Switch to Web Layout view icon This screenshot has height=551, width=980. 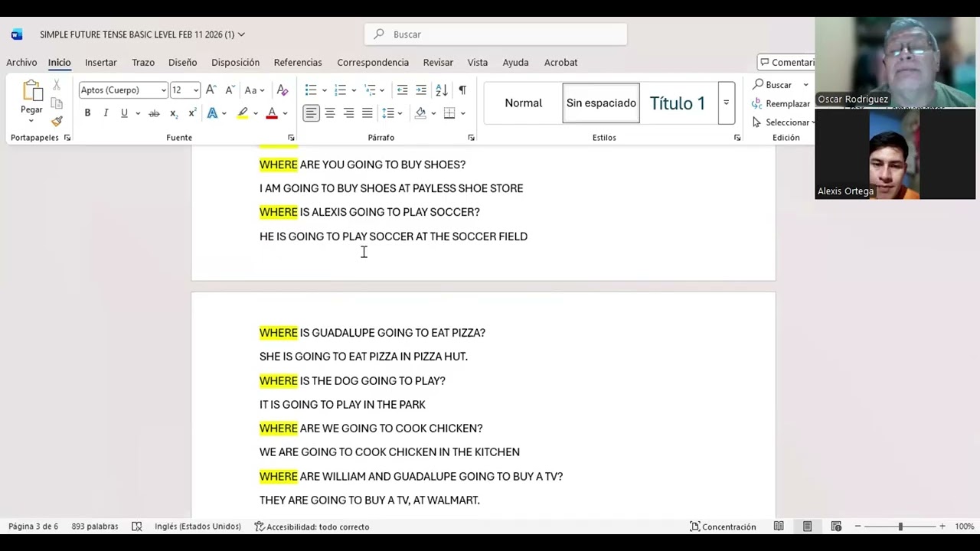tap(836, 527)
